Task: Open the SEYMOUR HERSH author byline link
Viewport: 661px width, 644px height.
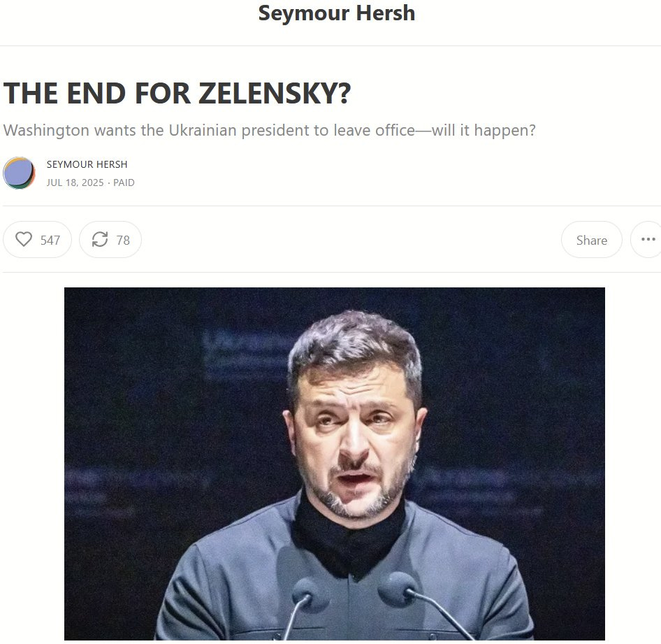Action: pyautogui.click(x=87, y=164)
